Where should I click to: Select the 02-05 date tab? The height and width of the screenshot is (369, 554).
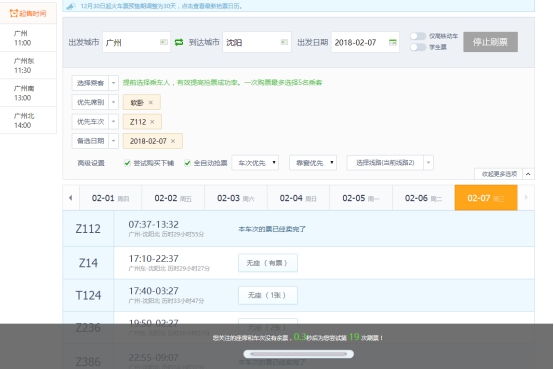pos(361,198)
